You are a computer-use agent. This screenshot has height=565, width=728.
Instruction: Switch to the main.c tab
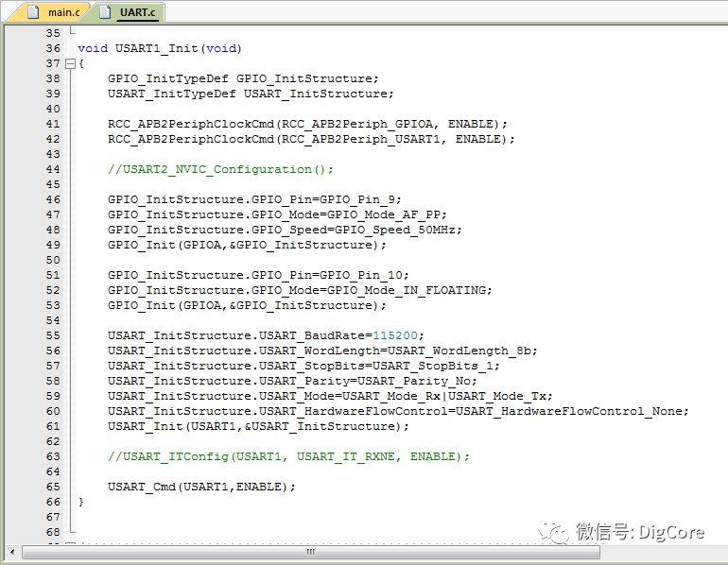52,12
